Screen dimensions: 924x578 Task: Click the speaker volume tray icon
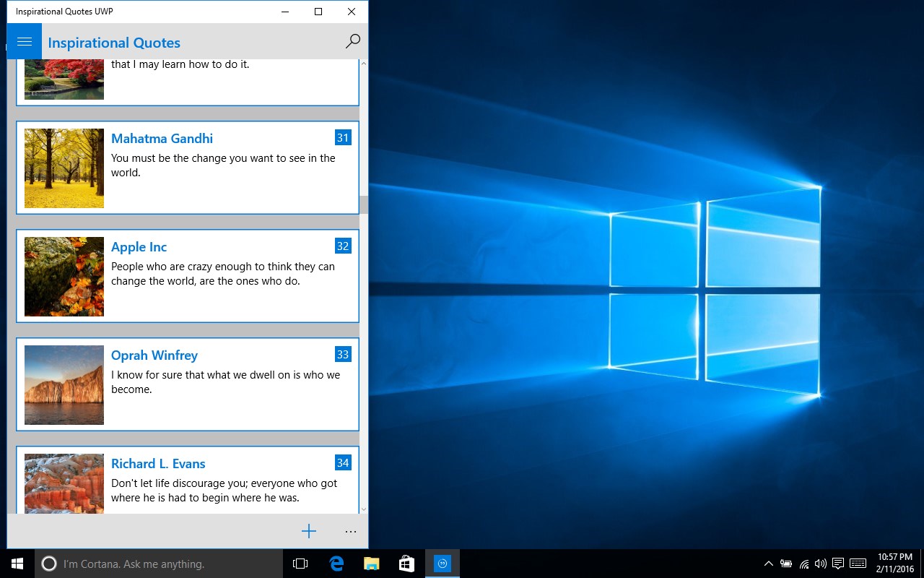coord(821,564)
